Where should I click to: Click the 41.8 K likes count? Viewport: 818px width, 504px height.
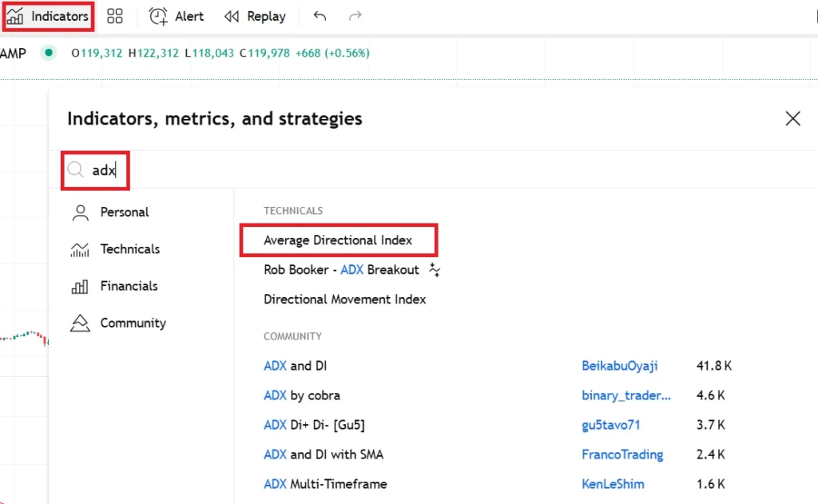(713, 366)
